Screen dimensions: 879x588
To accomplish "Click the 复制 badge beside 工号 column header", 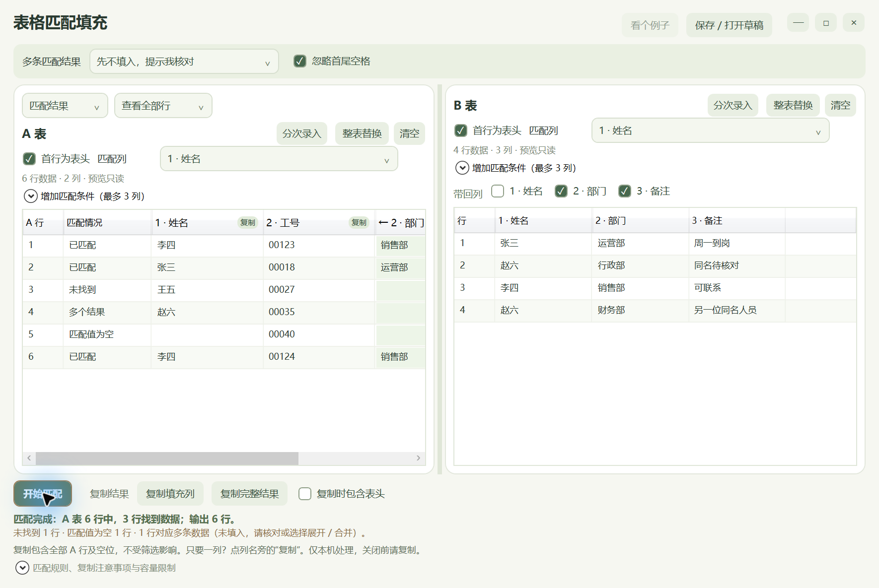I will 359,222.
